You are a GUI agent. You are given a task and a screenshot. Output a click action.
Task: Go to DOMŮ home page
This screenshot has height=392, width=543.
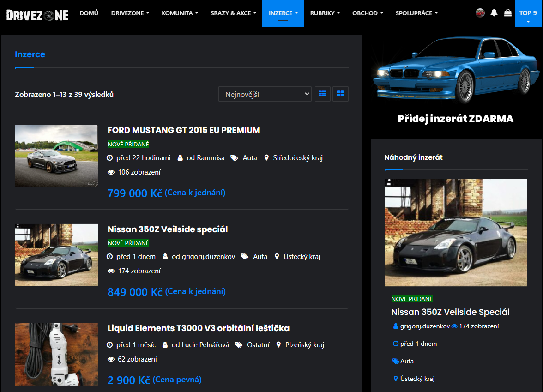point(89,13)
